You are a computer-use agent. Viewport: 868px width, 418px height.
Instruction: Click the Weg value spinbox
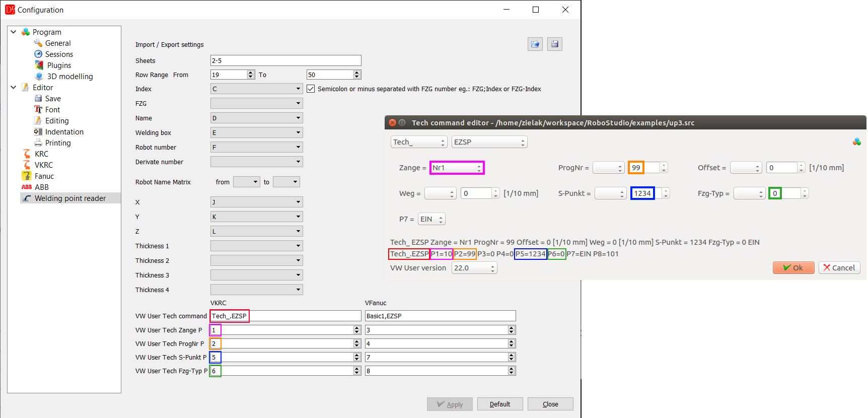tap(480, 193)
